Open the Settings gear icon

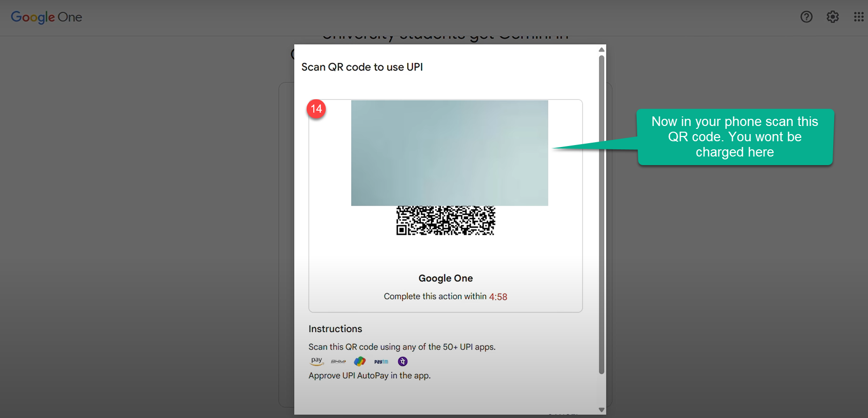[x=833, y=17]
